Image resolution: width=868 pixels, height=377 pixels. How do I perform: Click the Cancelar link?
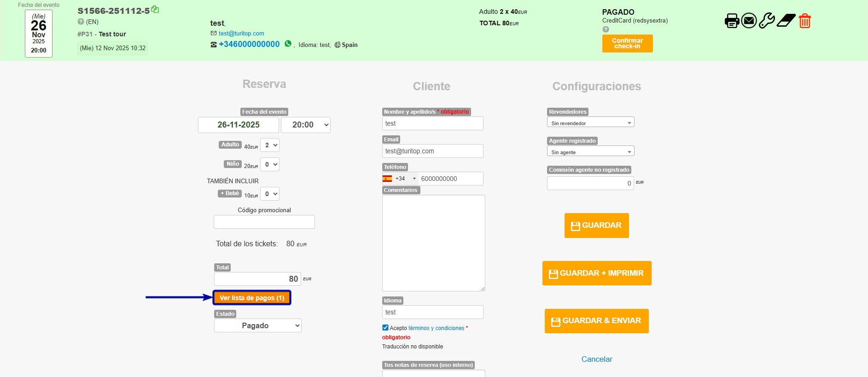tap(596, 359)
